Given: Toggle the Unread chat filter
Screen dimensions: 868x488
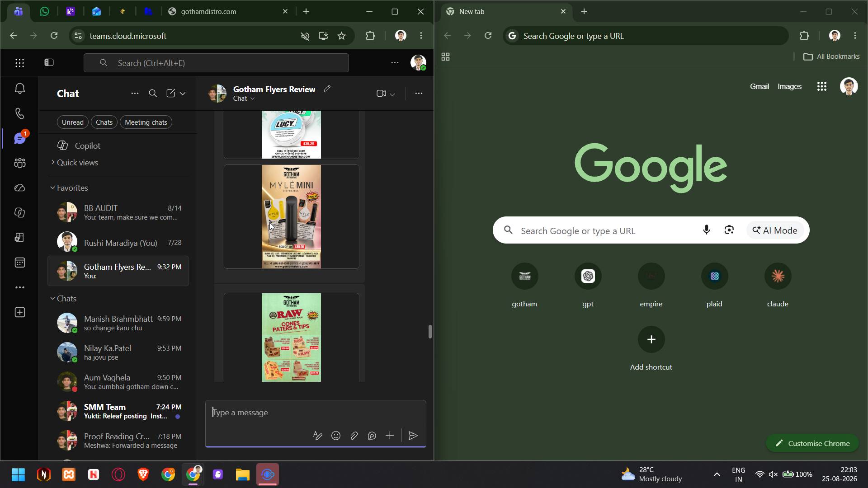Looking at the screenshot, I should tap(72, 122).
